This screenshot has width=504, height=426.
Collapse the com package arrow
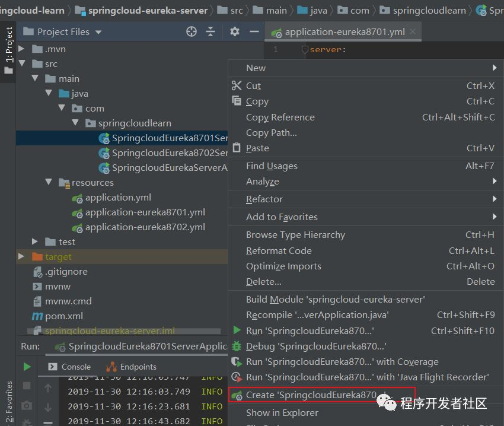pos(62,108)
